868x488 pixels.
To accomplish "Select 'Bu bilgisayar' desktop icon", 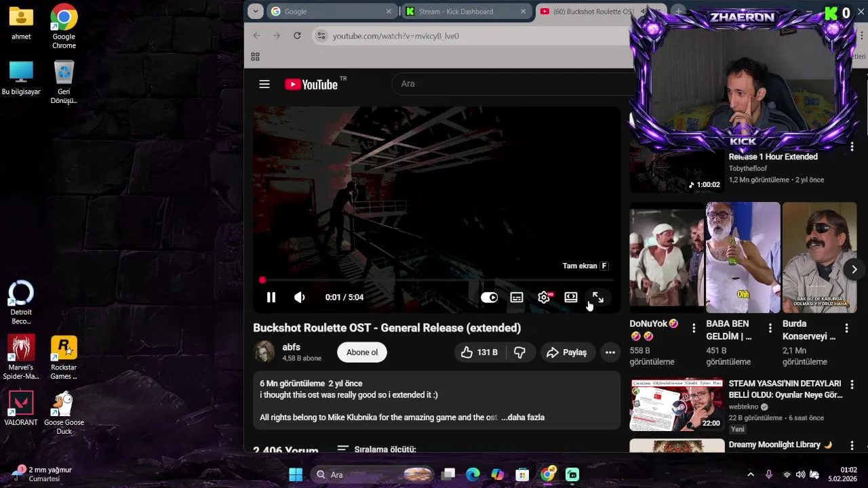I will [21, 78].
